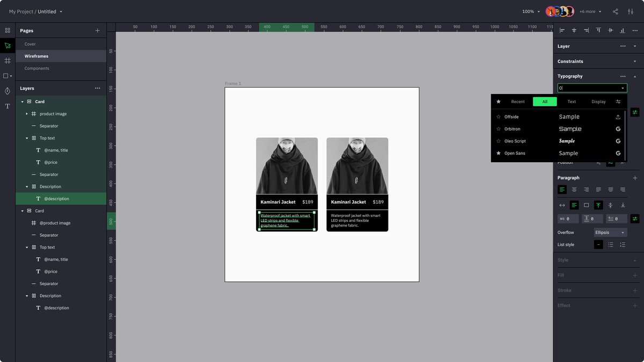Open the Overflow Ellipsis dropdown
644x362 pixels.
pos(610,233)
